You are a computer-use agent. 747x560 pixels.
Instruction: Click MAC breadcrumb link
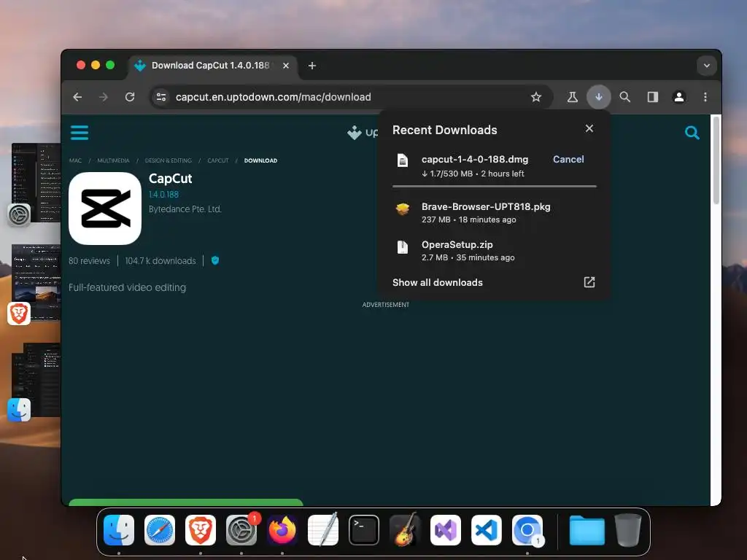click(x=75, y=160)
